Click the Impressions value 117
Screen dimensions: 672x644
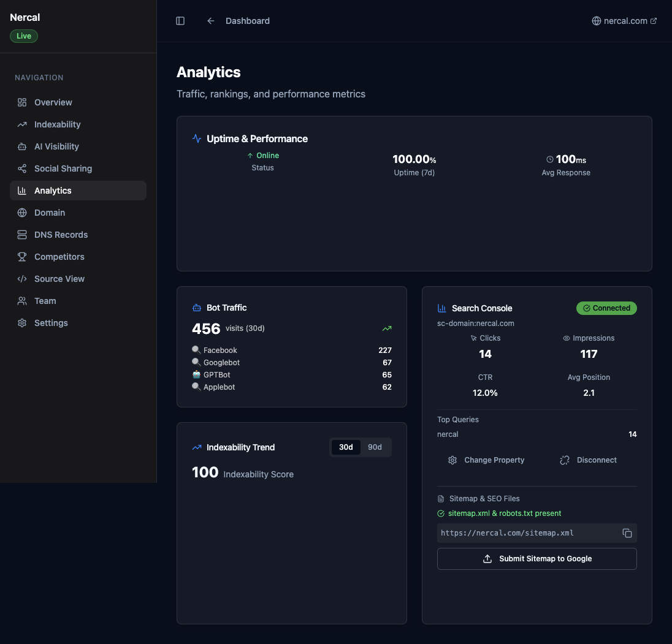pyautogui.click(x=589, y=354)
